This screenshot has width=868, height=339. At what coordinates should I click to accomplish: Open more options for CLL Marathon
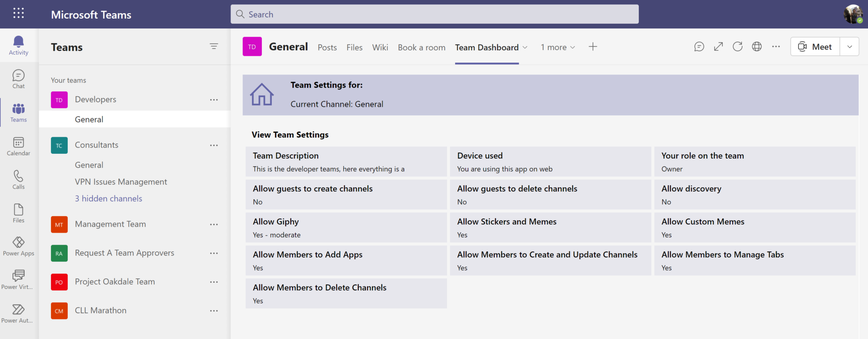[214, 311]
